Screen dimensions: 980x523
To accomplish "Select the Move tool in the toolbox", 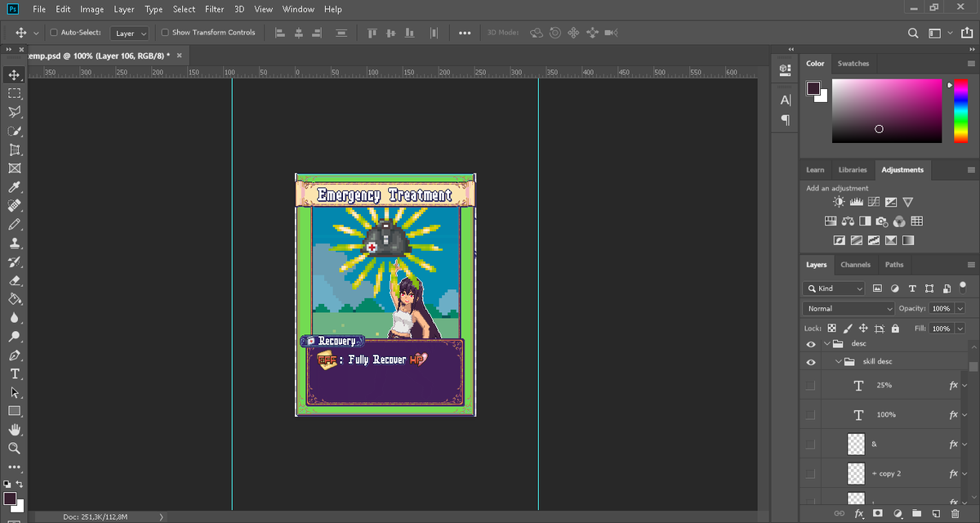I will pyautogui.click(x=14, y=75).
